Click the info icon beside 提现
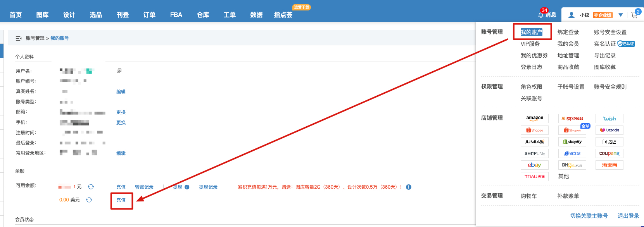Image resolution: width=644 pixels, height=227 pixels. (187, 187)
